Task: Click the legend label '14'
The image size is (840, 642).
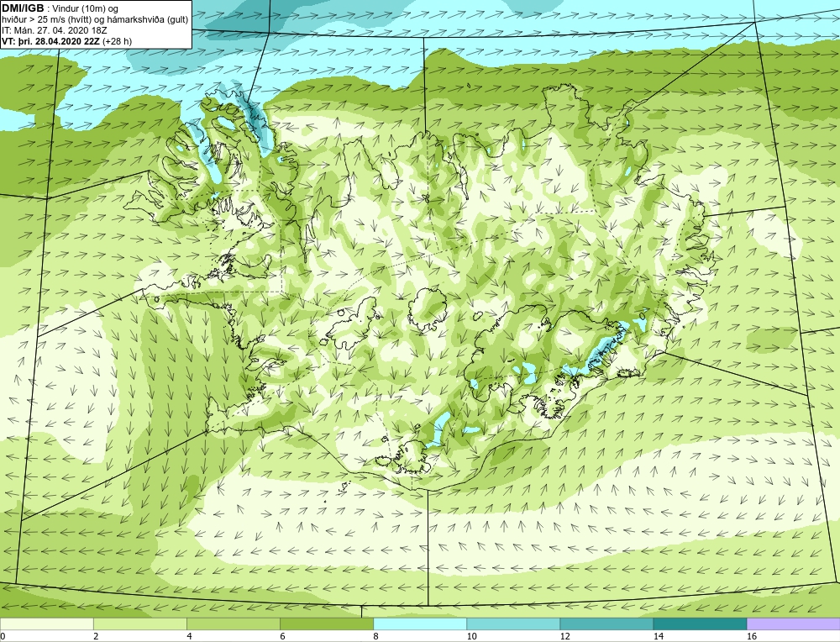Action: click(658, 636)
